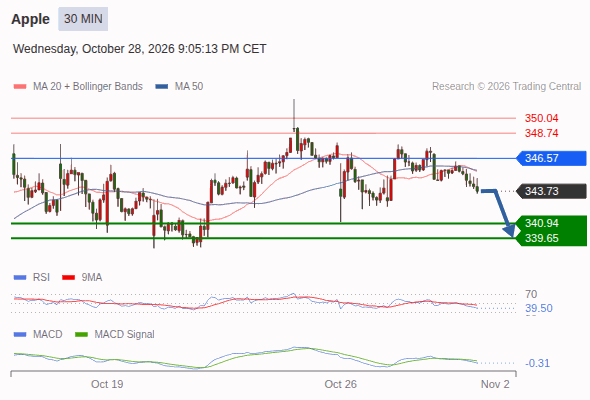Click the RSI blue legend swatch

tap(20, 278)
